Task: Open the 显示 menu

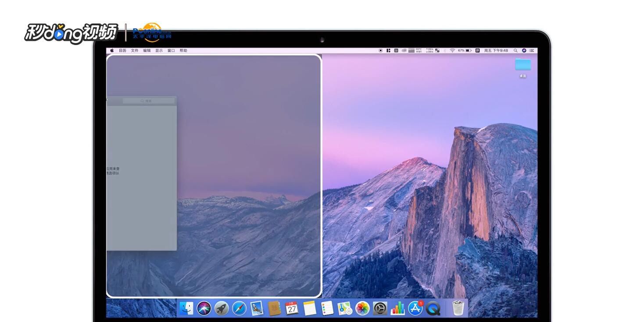Action: click(x=159, y=50)
